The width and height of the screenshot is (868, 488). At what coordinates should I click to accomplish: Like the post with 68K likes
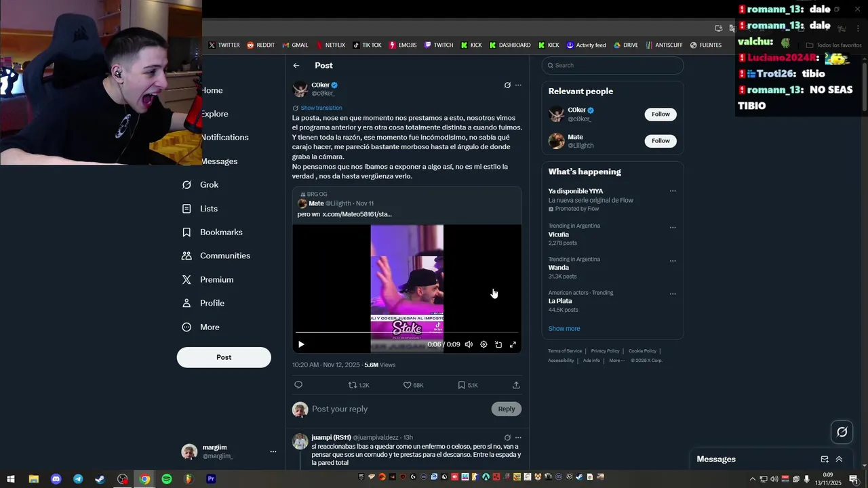(414, 385)
